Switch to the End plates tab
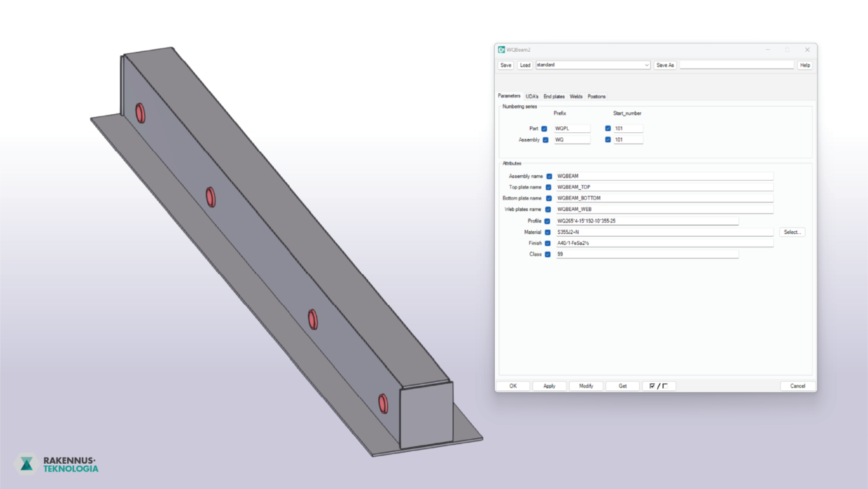Screen dimensions: 868x489 click(554, 97)
